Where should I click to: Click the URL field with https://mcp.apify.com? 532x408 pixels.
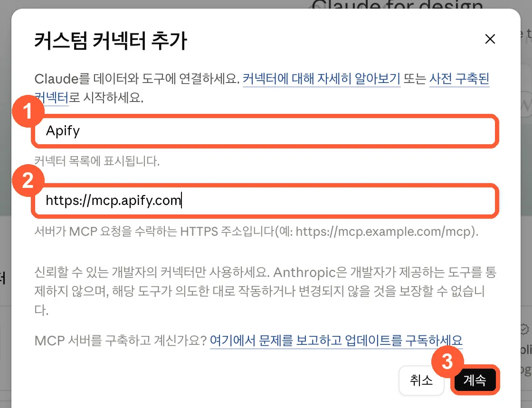(265, 201)
